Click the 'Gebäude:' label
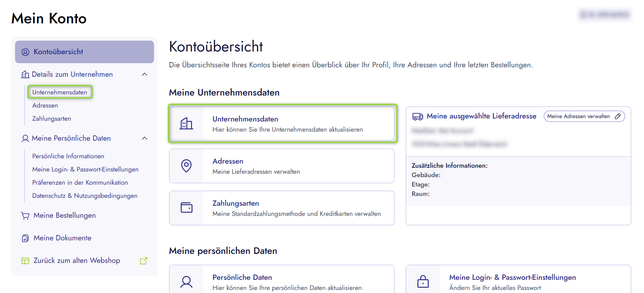Viewport: 644px width, 293px height. click(426, 175)
